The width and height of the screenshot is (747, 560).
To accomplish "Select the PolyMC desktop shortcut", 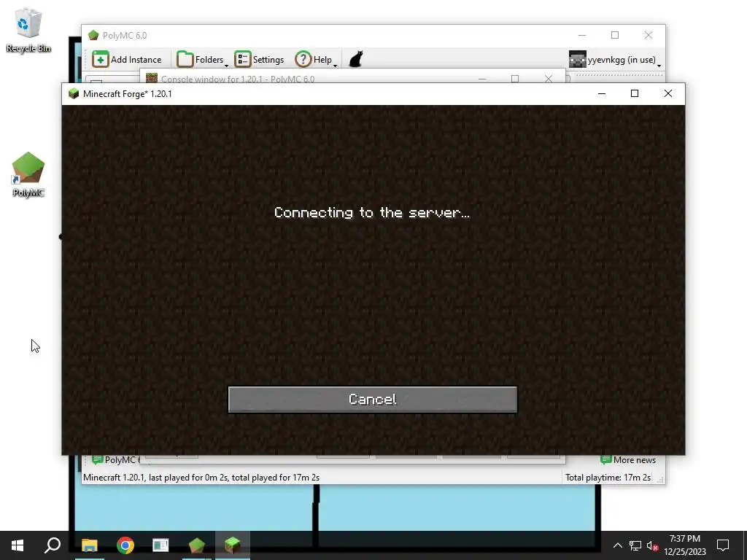I will 28,174.
